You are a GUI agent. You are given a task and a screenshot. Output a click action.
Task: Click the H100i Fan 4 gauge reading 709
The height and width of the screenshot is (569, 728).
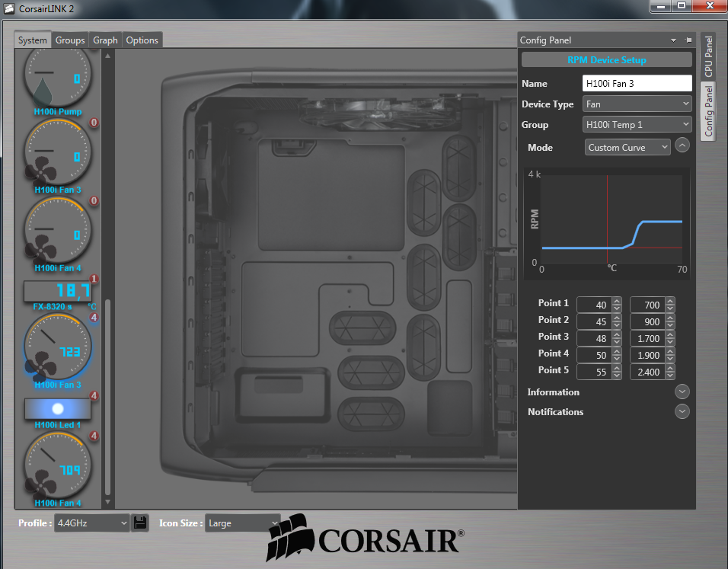(x=58, y=466)
